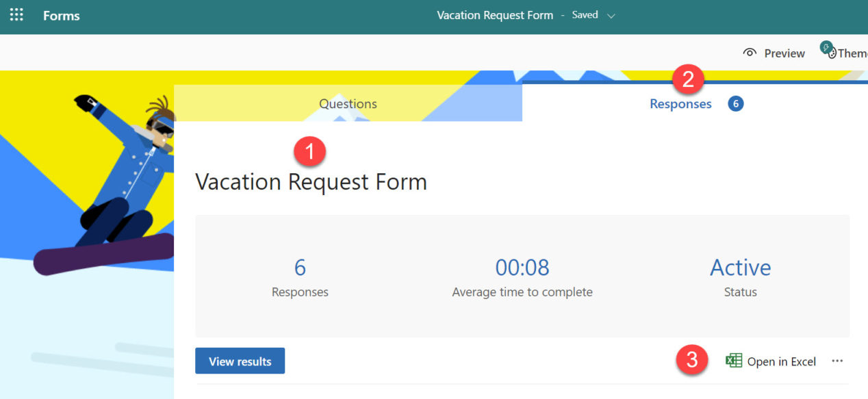
Task: Click the Vacation Request Form title text
Action: [311, 181]
